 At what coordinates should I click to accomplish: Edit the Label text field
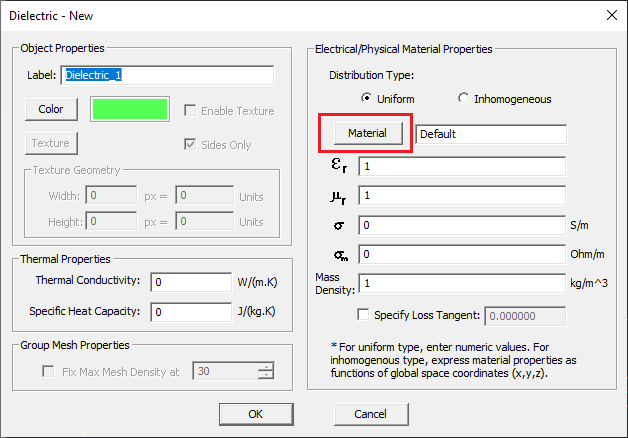pyautogui.click(x=167, y=75)
